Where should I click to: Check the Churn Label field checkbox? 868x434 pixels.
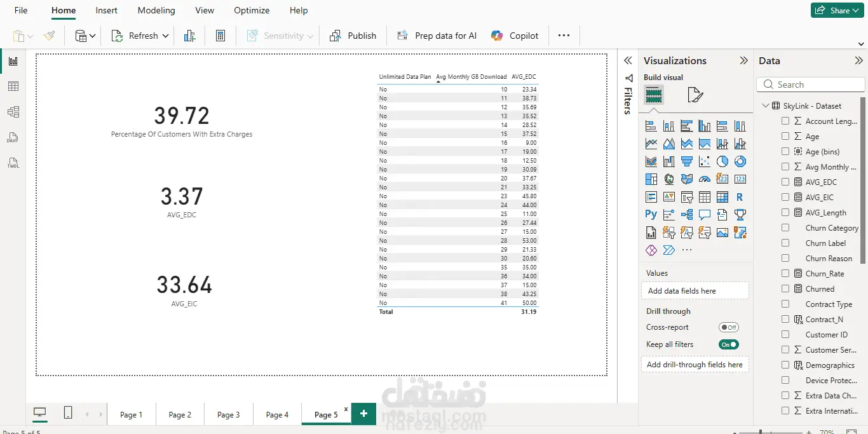point(785,243)
